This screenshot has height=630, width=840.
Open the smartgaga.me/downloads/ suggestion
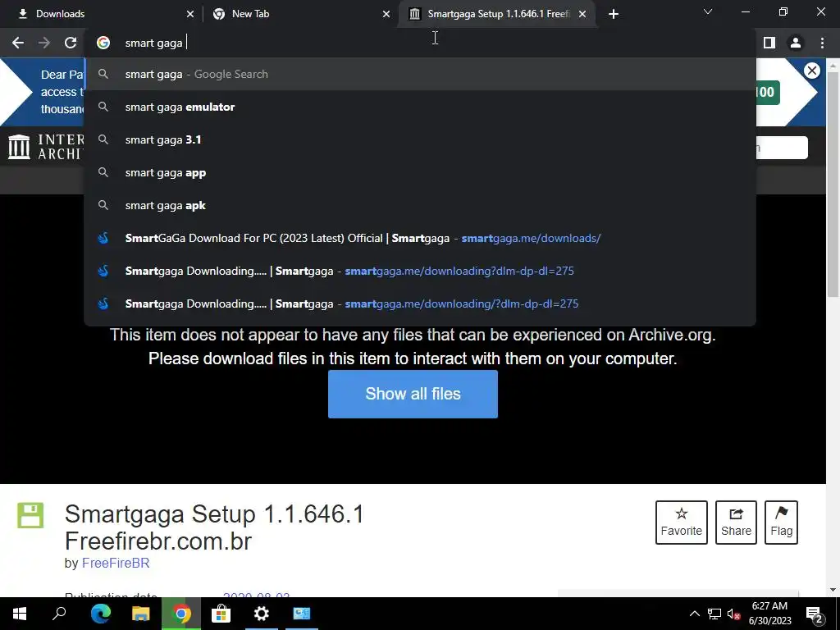pos(420,239)
